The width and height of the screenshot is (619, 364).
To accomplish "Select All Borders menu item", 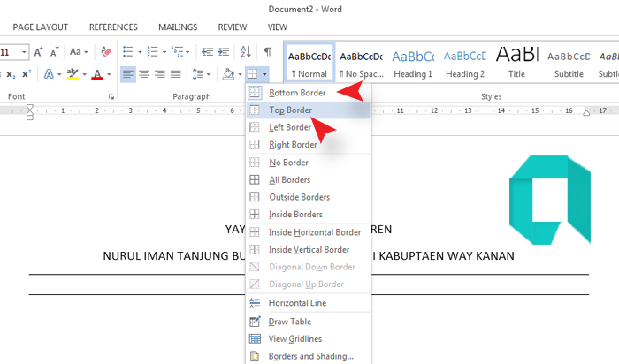I will [x=308, y=180].
